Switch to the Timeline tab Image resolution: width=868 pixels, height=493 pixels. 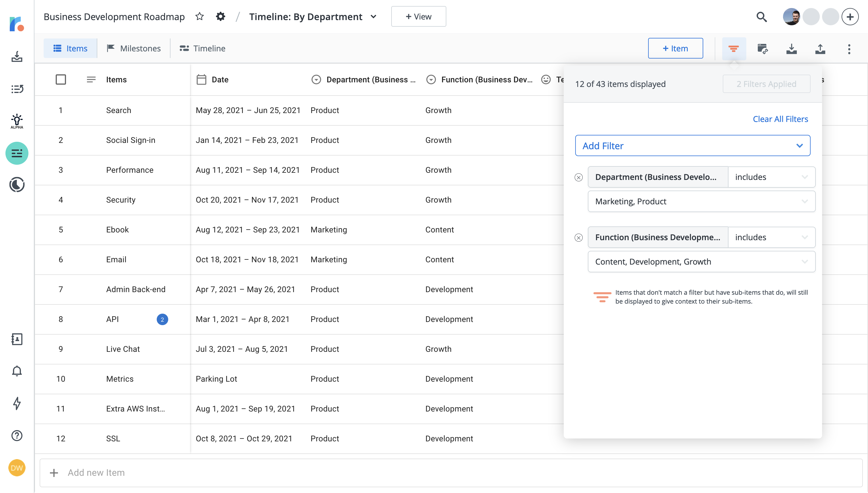[203, 48]
